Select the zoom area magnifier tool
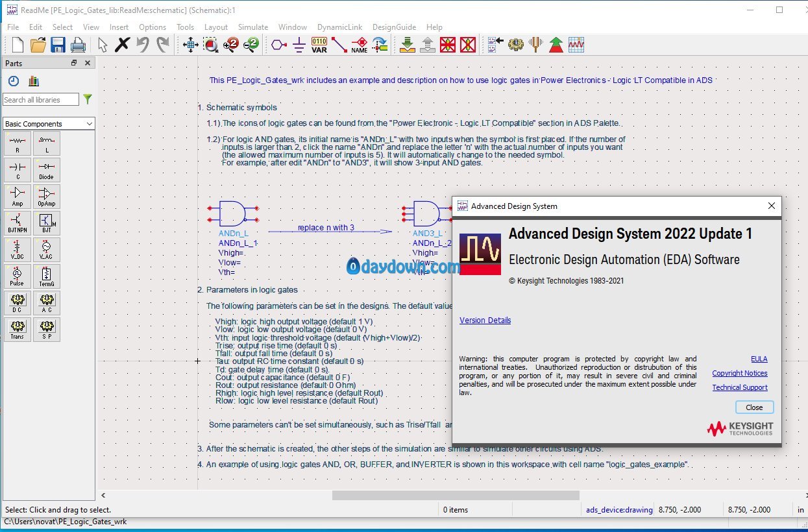808x532 pixels. (x=211, y=45)
